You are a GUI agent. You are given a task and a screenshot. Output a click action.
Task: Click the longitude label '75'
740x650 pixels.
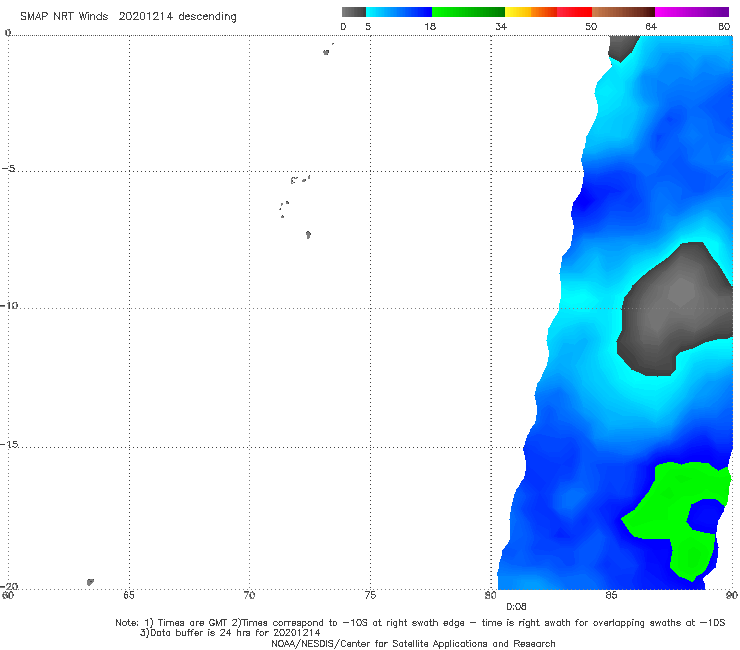pos(370,595)
